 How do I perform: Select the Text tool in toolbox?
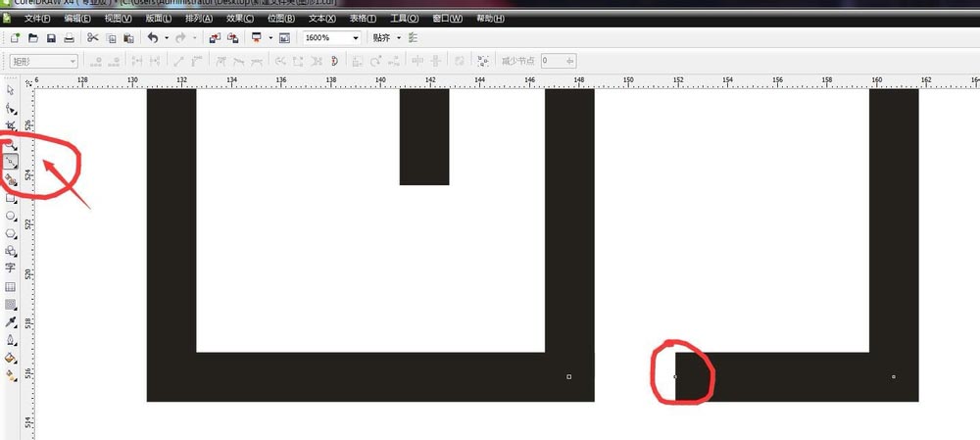click(11, 268)
